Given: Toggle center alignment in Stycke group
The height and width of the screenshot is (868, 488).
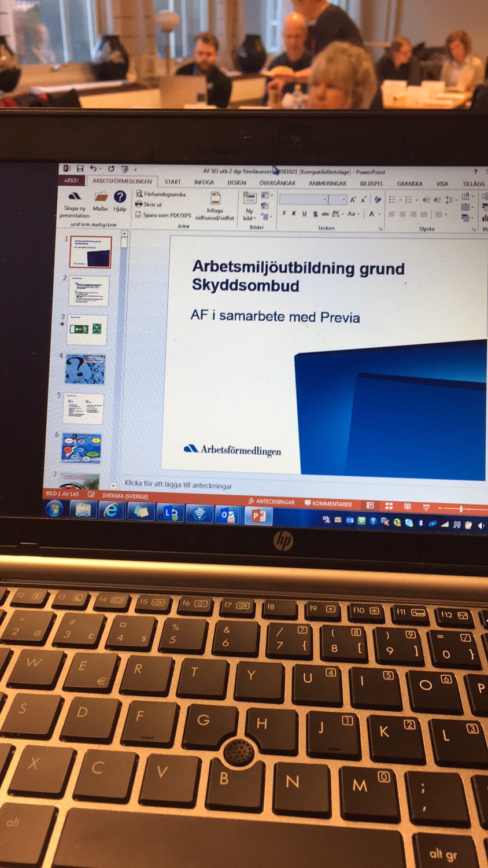Looking at the screenshot, I should (402, 214).
